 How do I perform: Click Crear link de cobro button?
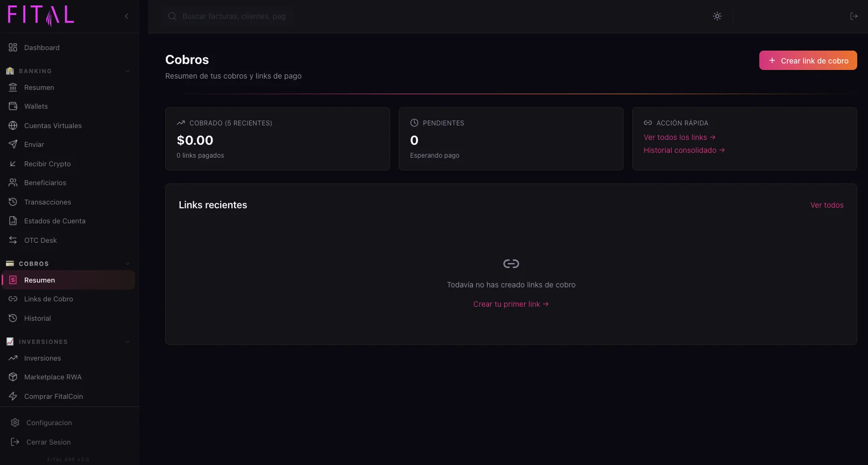[808, 60]
